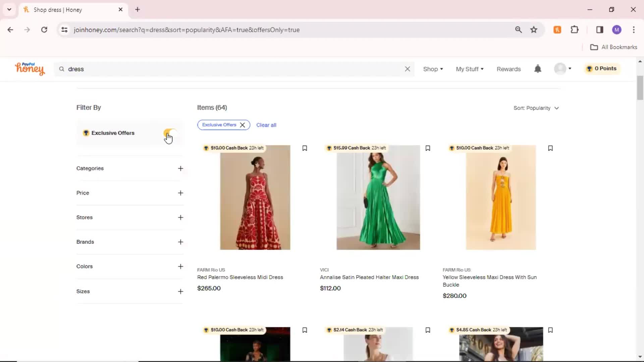This screenshot has width=644, height=362.
Task: Bookmark the Annalise Satin Pleated Halter dress
Action: click(428, 148)
